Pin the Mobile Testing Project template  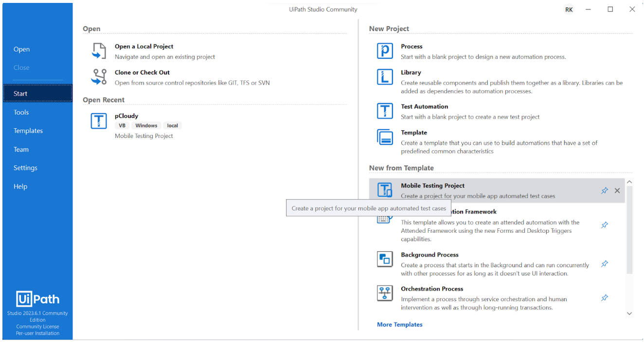604,190
